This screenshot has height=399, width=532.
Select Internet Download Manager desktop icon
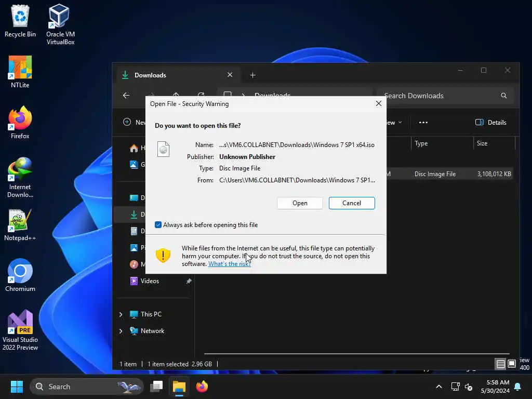pyautogui.click(x=20, y=178)
